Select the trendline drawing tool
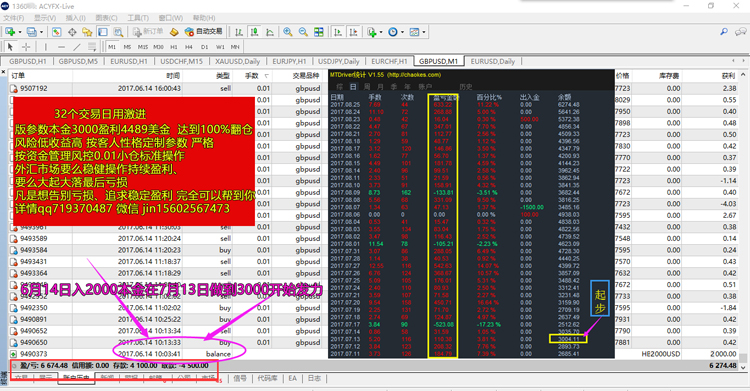Screen dimensions: 750x391 tap(77, 47)
